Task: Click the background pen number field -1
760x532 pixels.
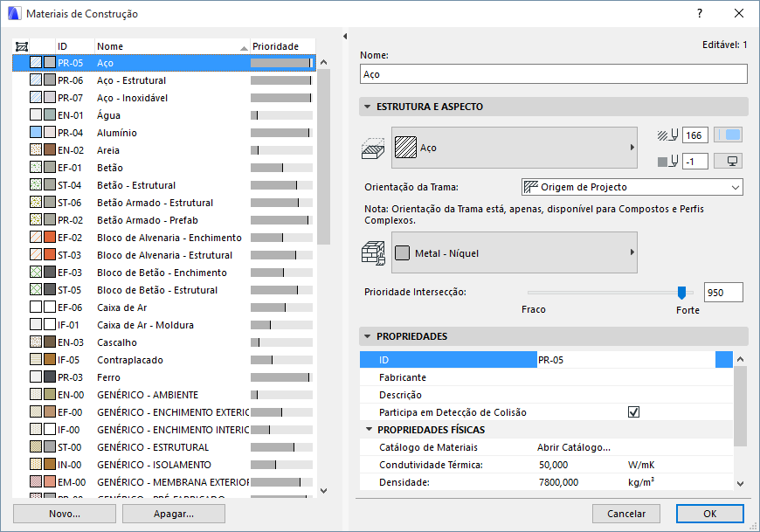Action: point(695,162)
